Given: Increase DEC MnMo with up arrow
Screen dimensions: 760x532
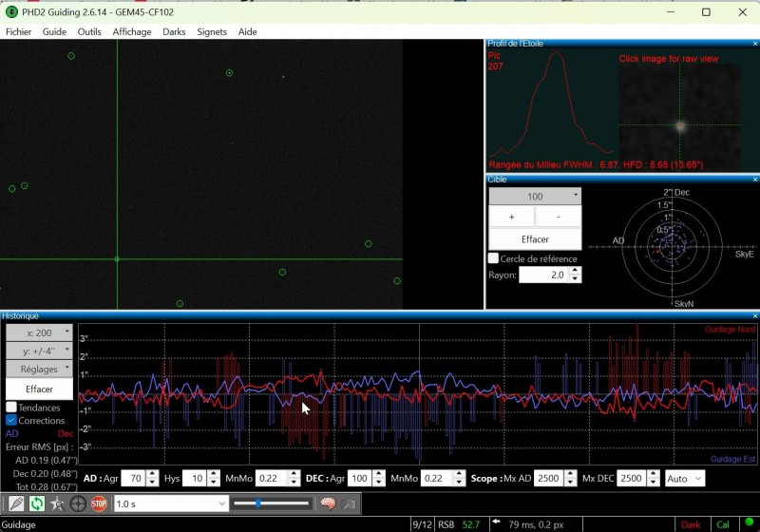Looking at the screenshot, I should (459, 474).
